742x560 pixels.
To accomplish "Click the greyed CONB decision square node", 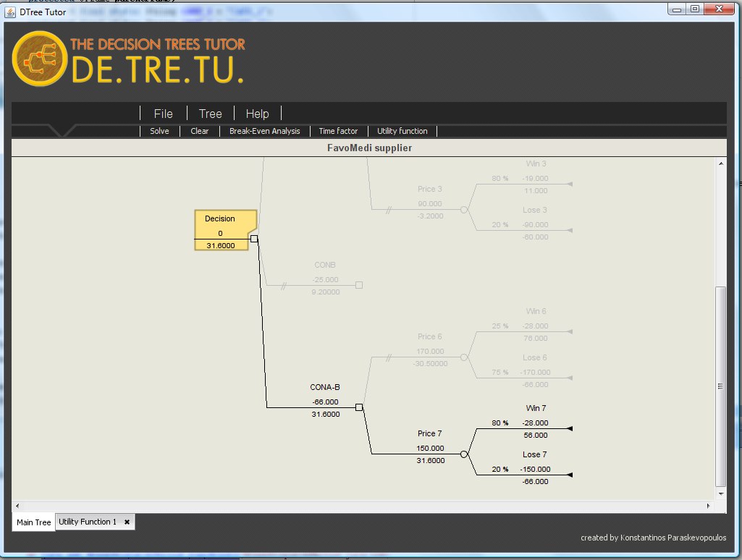I will point(359,285).
